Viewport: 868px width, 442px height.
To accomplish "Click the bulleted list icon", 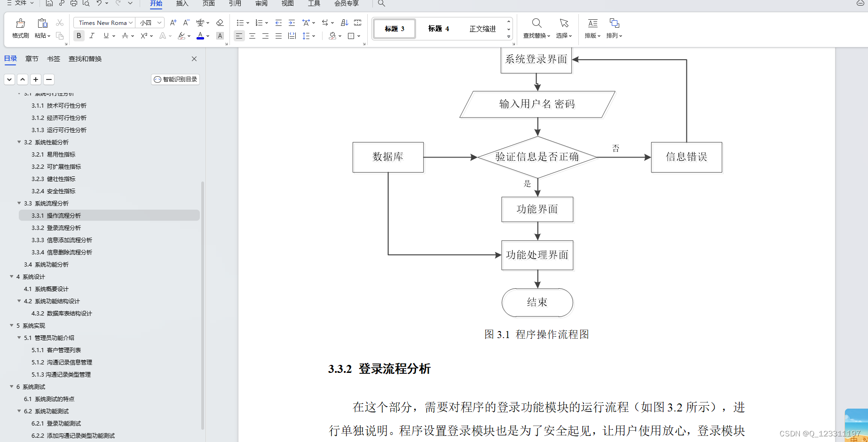I will (240, 23).
